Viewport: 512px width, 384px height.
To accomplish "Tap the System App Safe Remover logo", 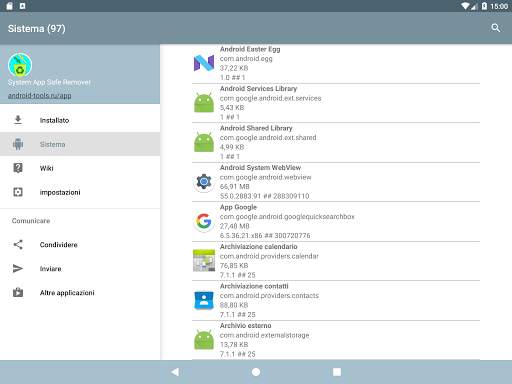I will [20, 65].
